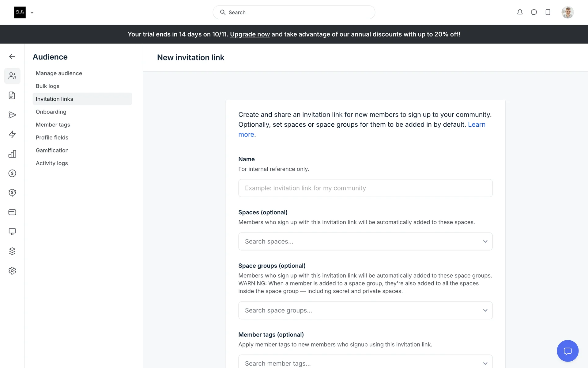Open the chat messages bubble icon
This screenshot has width=588, height=368.
point(534,12)
